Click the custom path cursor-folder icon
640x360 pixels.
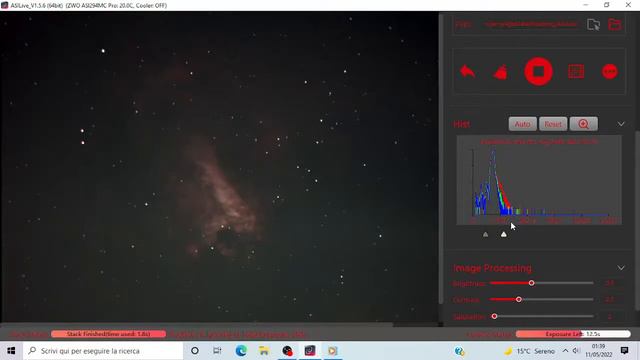(593, 24)
